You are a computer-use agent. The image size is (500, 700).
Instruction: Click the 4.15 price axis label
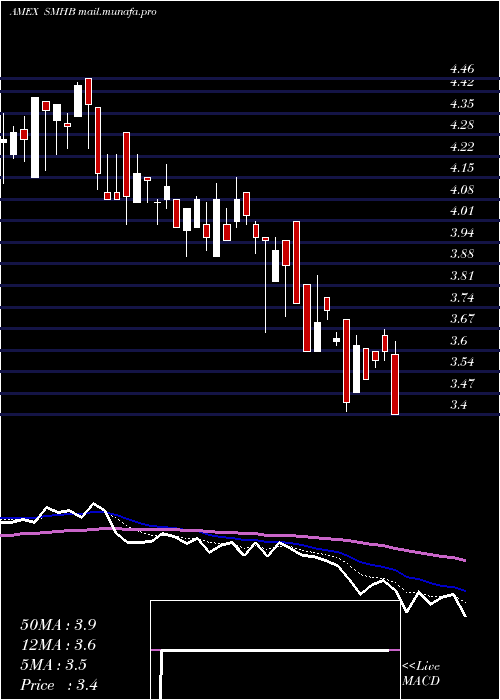(462, 168)
